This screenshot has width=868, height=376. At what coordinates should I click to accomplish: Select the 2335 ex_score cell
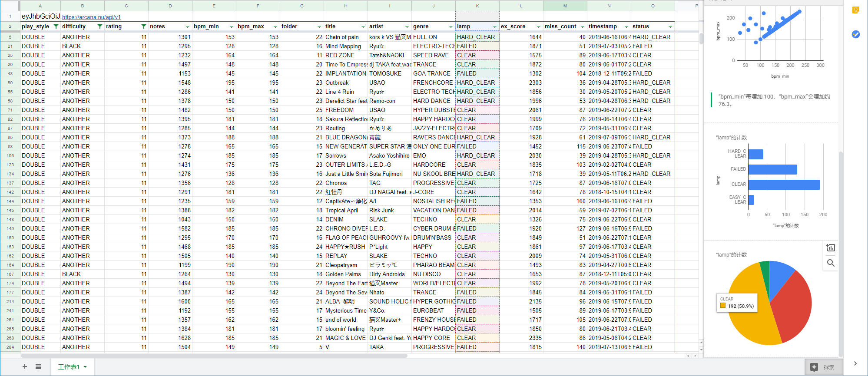[521, 338]
